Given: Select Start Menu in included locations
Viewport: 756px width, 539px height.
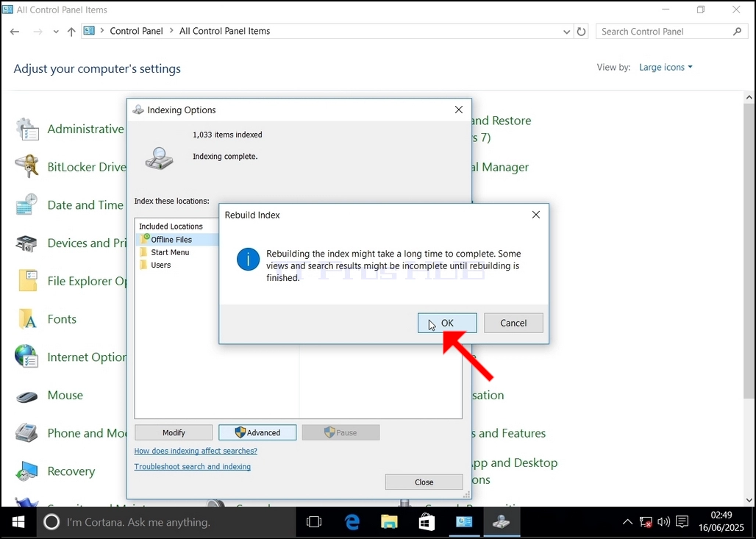Looking at the screenshot, I should point(170,252).
